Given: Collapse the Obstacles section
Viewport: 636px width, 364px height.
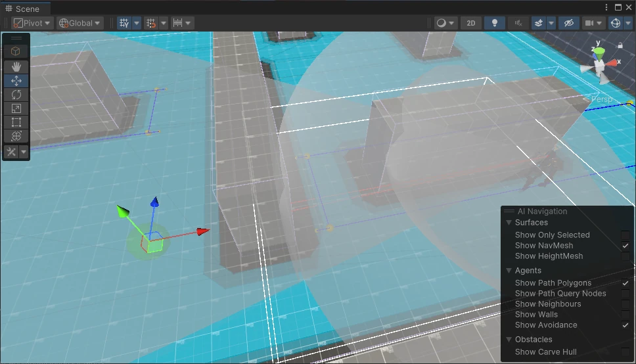Looking at the screenshot, I should (x=509, y=339).
